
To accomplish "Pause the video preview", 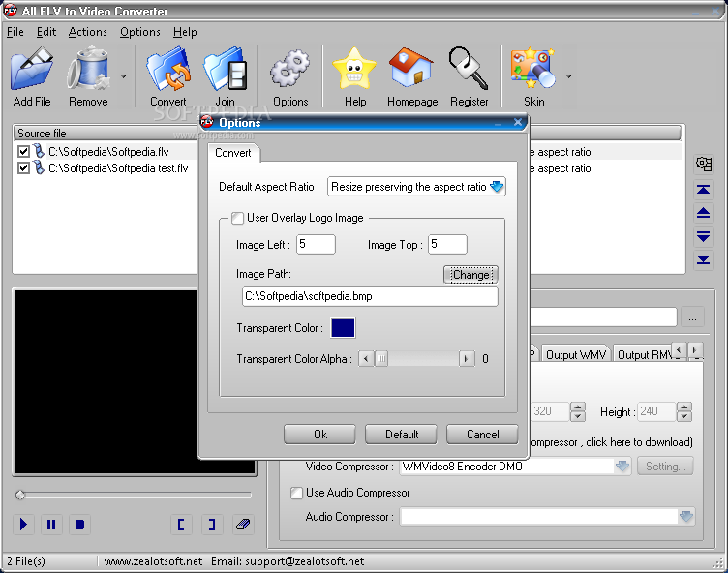I will (51, 525).
